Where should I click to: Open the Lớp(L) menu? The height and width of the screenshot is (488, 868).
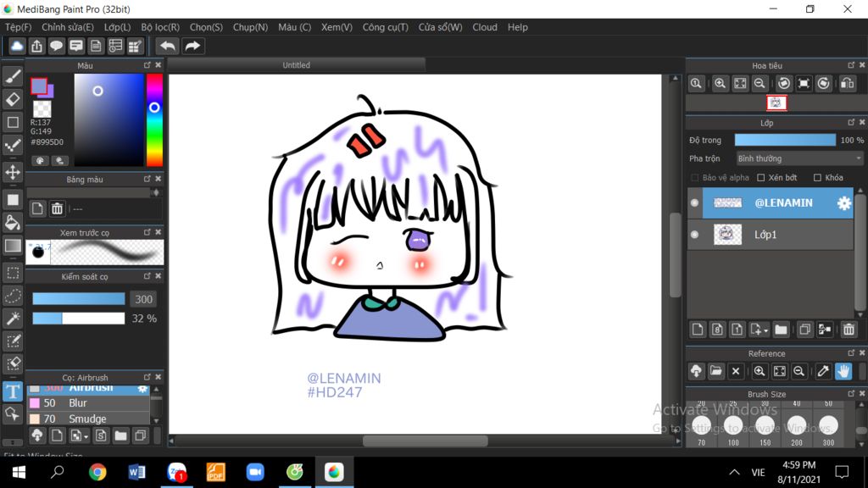pos(117,27)
